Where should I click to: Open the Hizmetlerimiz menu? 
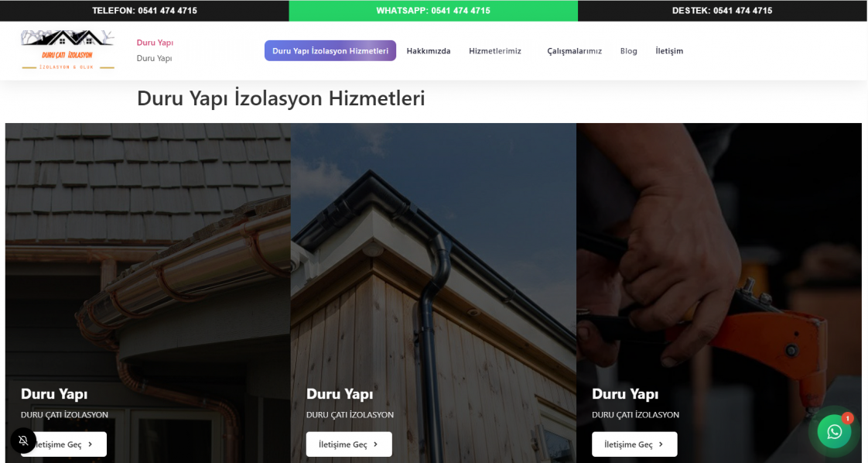pyautogui.click(x=495, y=51)
